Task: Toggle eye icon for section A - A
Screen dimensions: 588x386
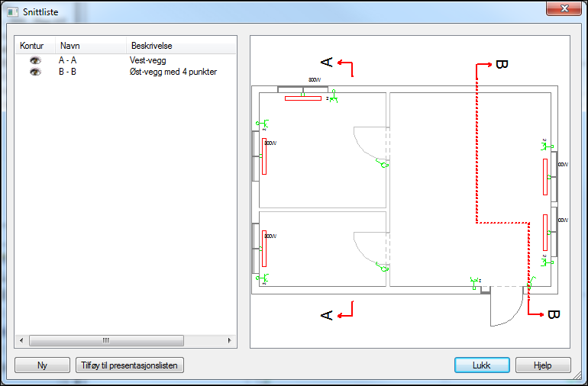Action: point(34,60)
